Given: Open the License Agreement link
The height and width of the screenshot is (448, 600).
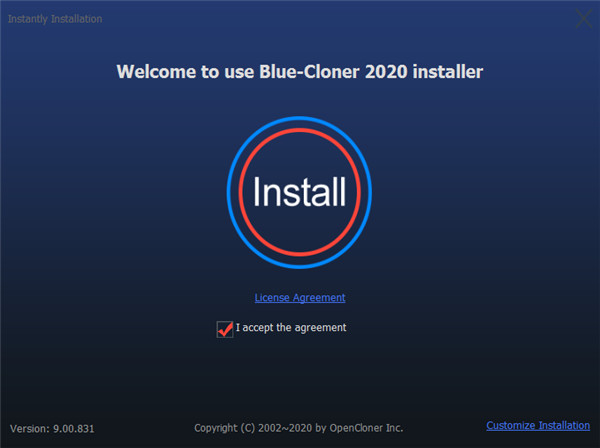Looking at the screenshot, I should coord(300,298).
